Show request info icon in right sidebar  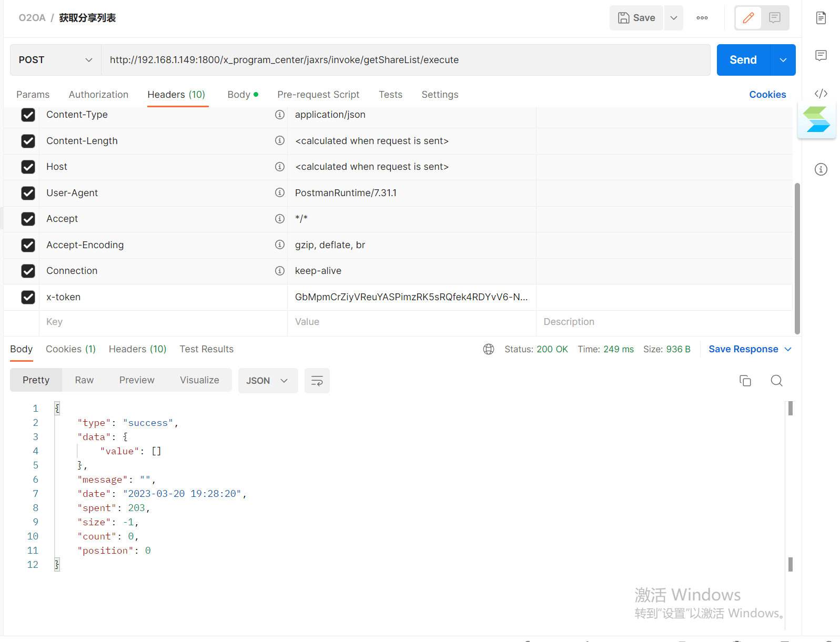(821, 169)
